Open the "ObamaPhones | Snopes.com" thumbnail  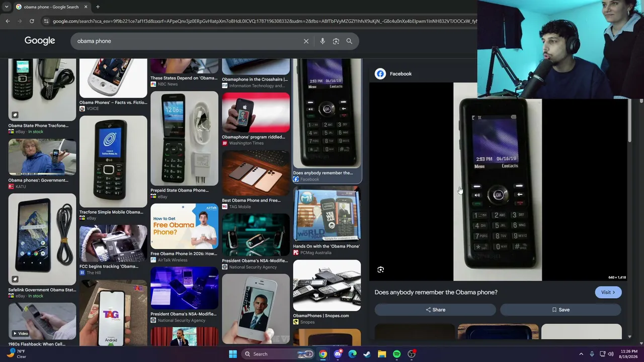pyautogui.click(x=327, y=285)
